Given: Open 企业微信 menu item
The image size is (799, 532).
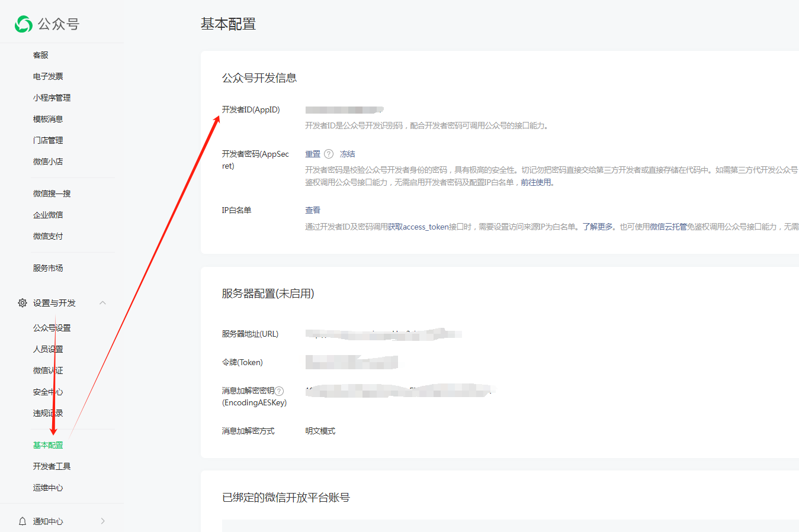Looking at the screenshot, I should click(48, 215).
